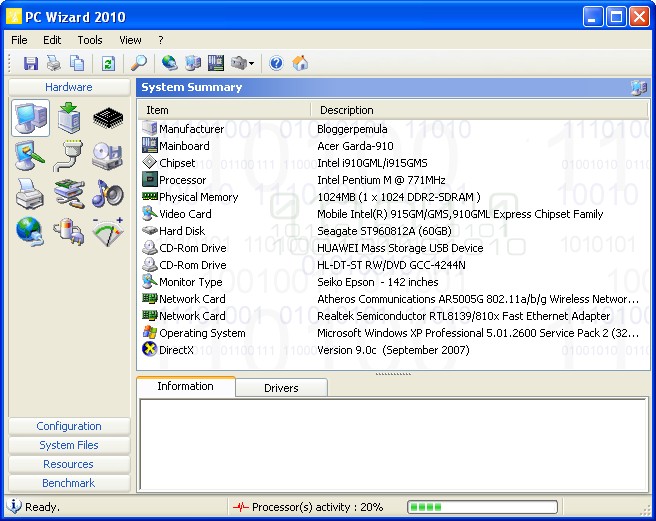Select the Drives disc icon in Hardware

(x=108, y=156)
